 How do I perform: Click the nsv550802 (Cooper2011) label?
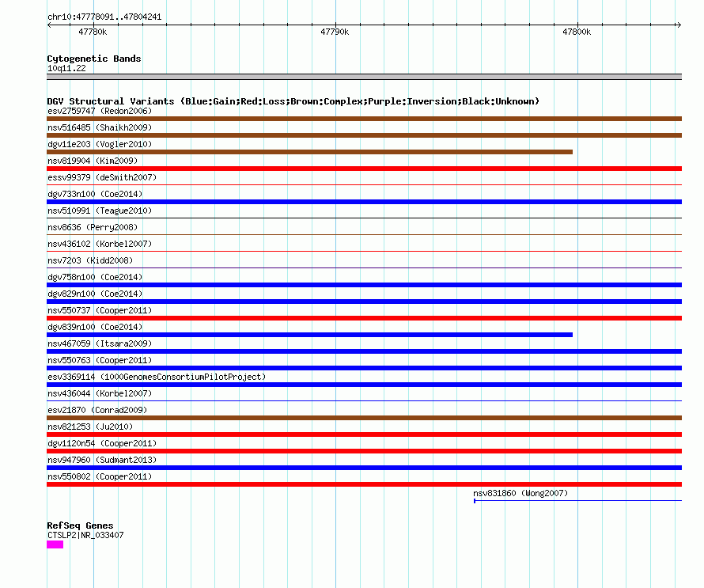[x=100, y=476]
